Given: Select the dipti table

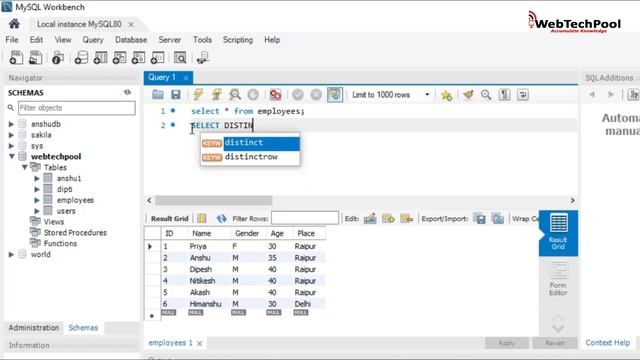Looking at the screenshot, I should [64, 189].
